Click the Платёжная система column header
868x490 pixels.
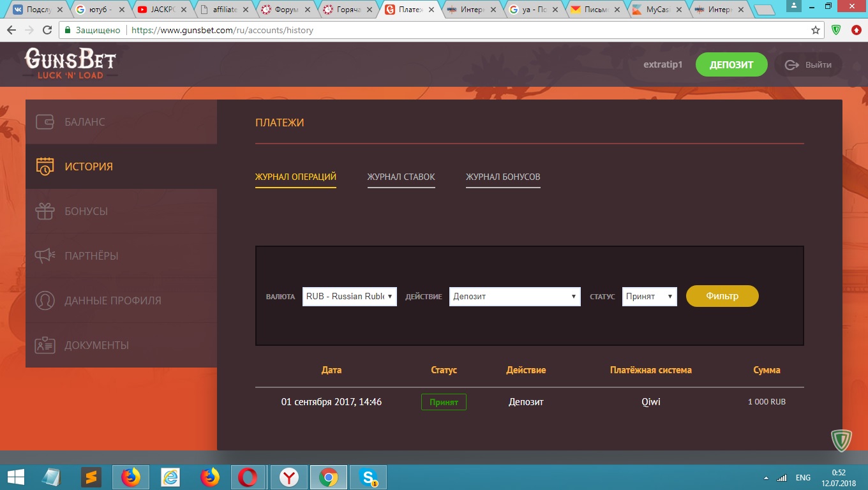click(650, 370)
